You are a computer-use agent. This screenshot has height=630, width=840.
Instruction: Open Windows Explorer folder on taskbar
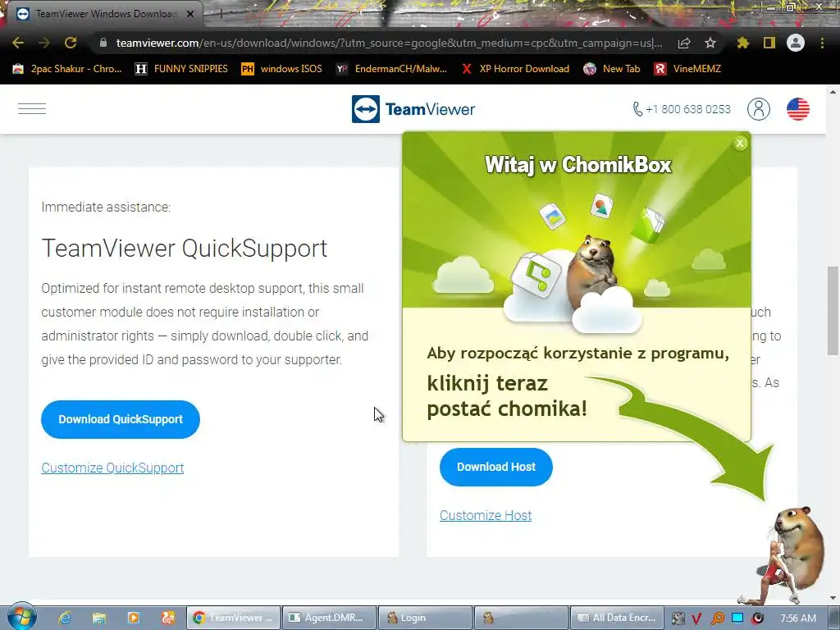tap(99, 618)
